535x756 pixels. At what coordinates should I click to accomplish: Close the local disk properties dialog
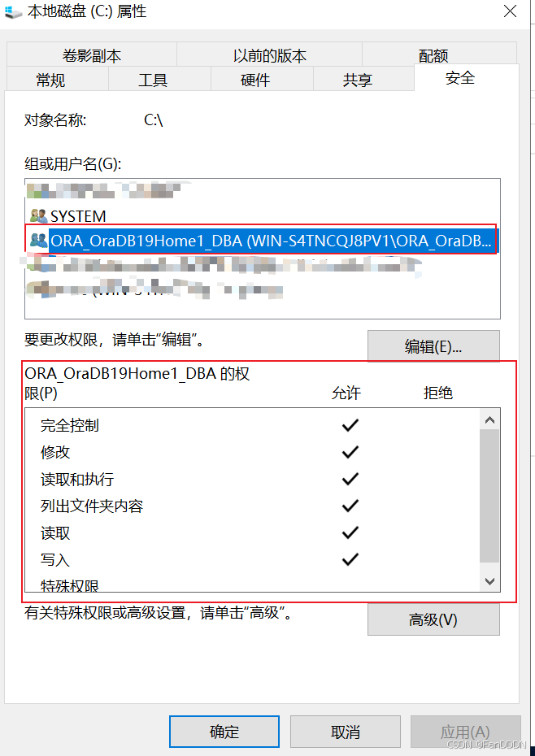tap(510, 11)
